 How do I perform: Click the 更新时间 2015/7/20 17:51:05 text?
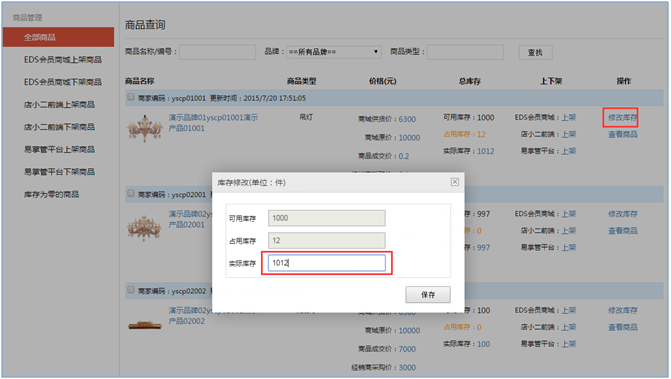pyautogui.click(x=258, y=98)
